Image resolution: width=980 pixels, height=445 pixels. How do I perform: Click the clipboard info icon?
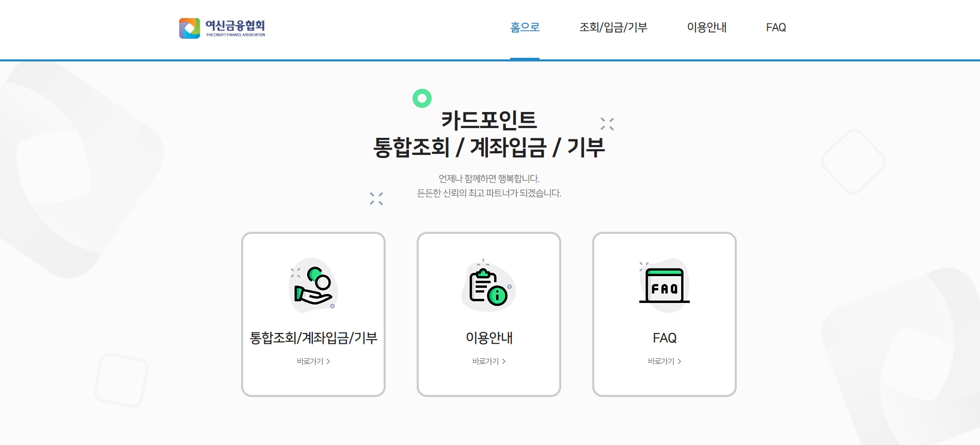click(x=488, y=285)
